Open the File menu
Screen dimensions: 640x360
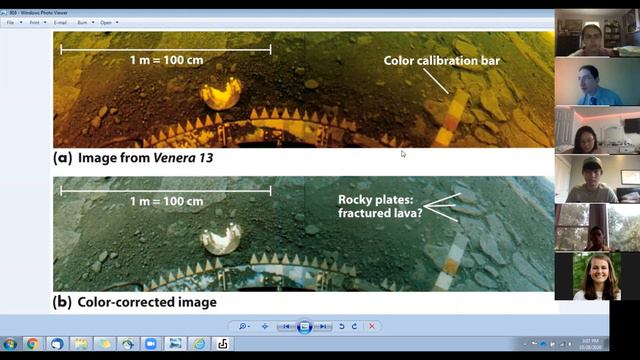point(10,22)
